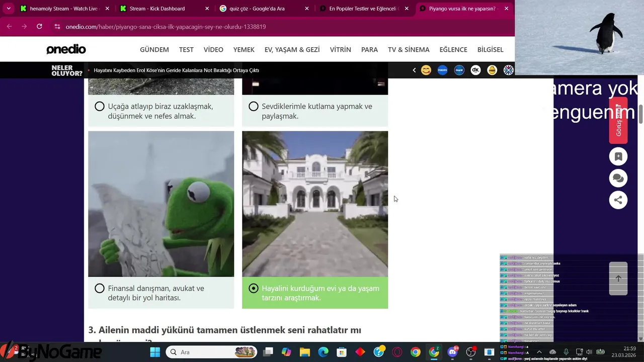This screenshot has width=644, height=362.
Task: Click the yellow brand icon in ticker bar
Action: [x=492, y=70]
